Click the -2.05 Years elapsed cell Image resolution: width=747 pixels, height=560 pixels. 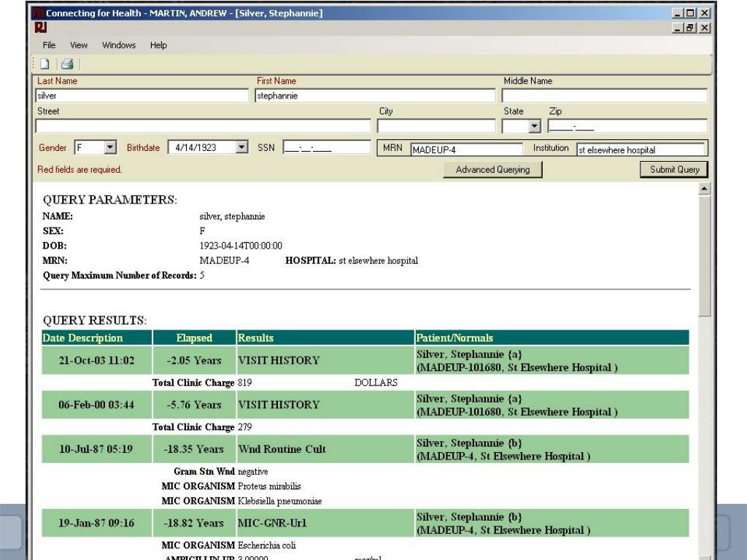point(194,360)
